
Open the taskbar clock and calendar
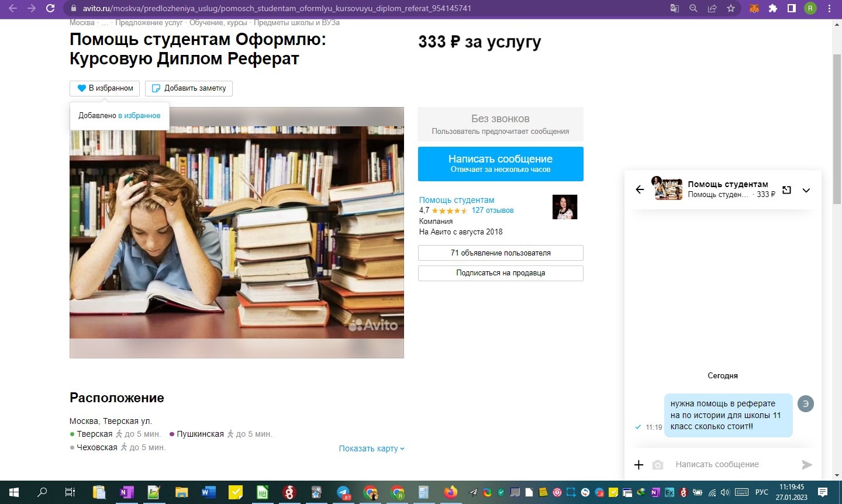click(x=791, y=492)
